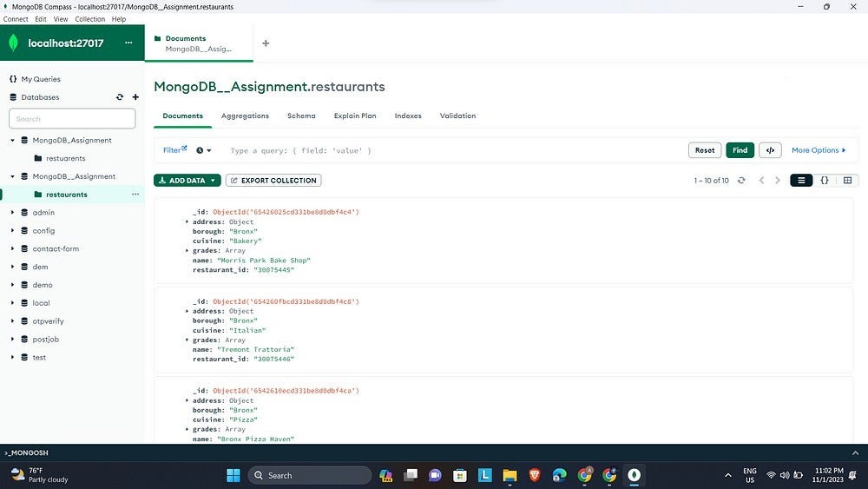Select the local database
This screenshot has width=868, height=489.
41,303
